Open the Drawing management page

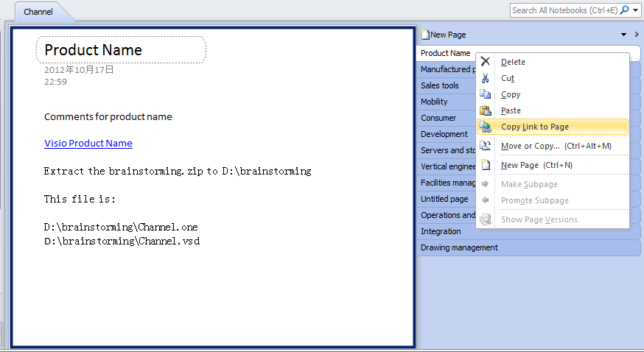(528, 247)
